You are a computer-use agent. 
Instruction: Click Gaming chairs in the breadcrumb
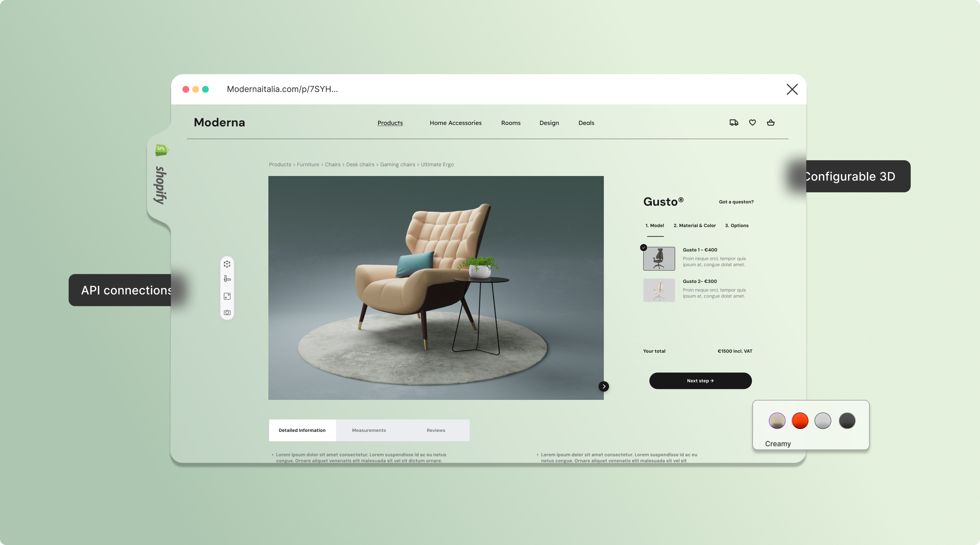pyautogui.click(x=397, y=165)
